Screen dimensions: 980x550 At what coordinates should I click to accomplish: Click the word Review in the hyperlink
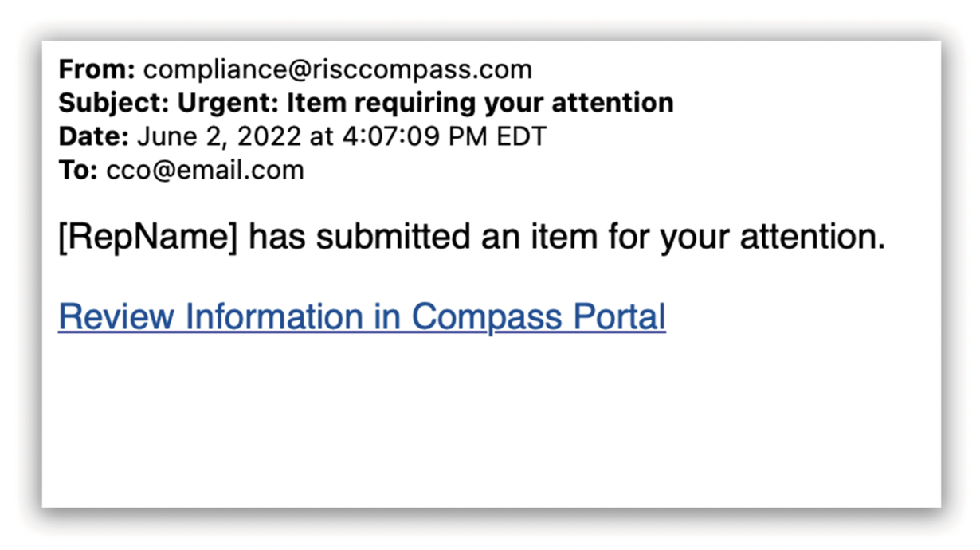[116, 316]
